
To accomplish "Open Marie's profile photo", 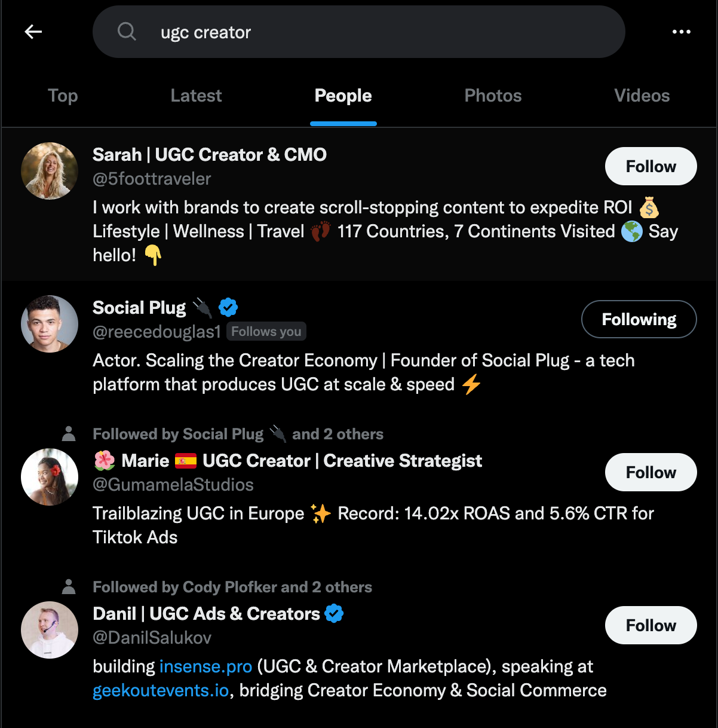I will point(50,477).
